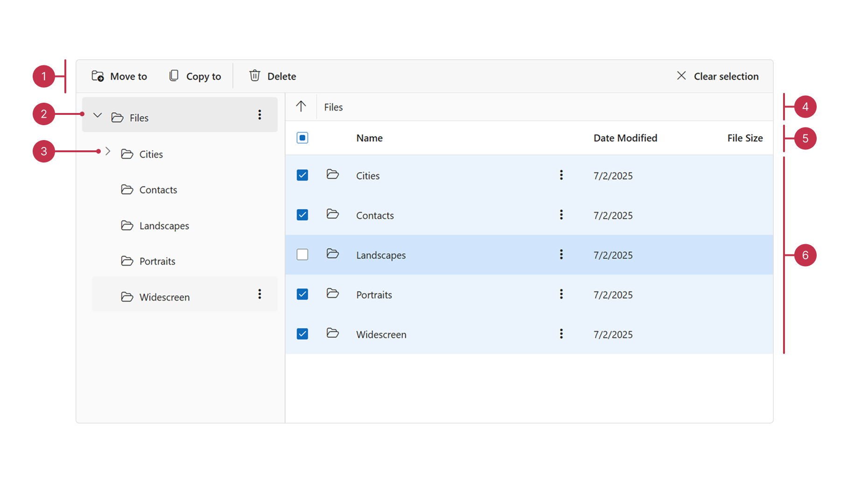Expand the Cities tree node
The image size is (868, 480).
tap(108, 151)
